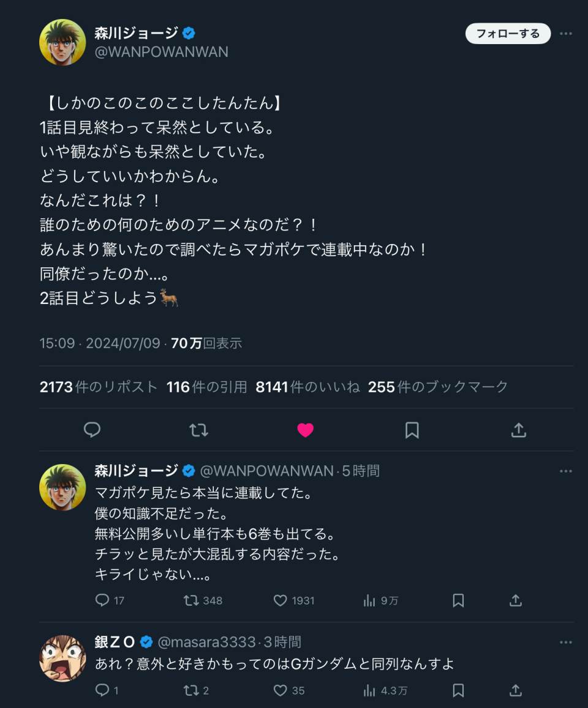Screen dimensions: 588x708
Task: Open 銀ZO's profile avatar
Action: [62, 658]
